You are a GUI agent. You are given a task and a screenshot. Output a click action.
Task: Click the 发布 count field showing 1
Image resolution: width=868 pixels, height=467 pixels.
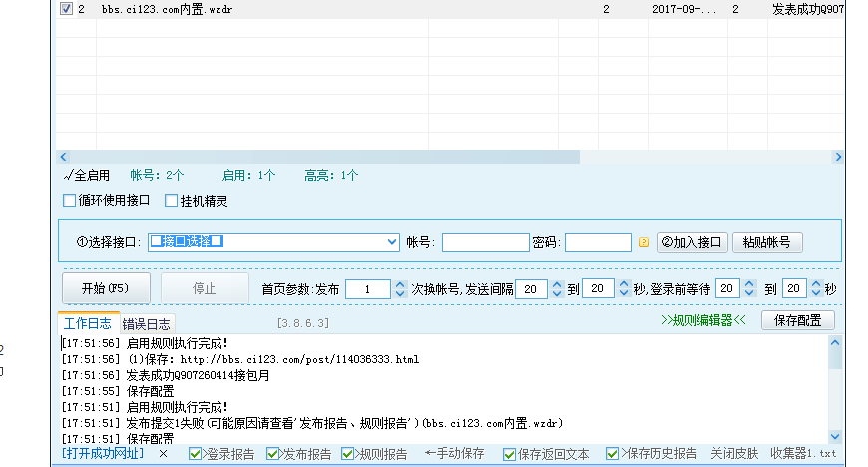[x=367, y=289]
